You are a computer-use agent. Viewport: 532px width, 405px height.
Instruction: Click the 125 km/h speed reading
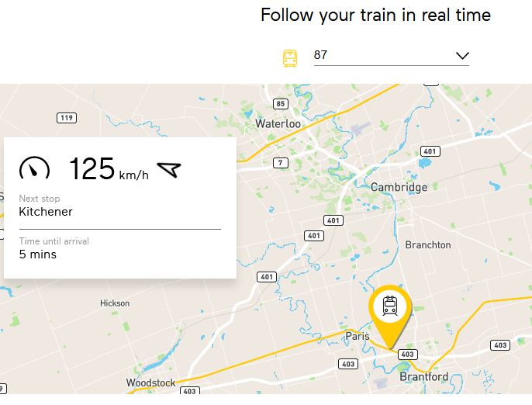109,169
